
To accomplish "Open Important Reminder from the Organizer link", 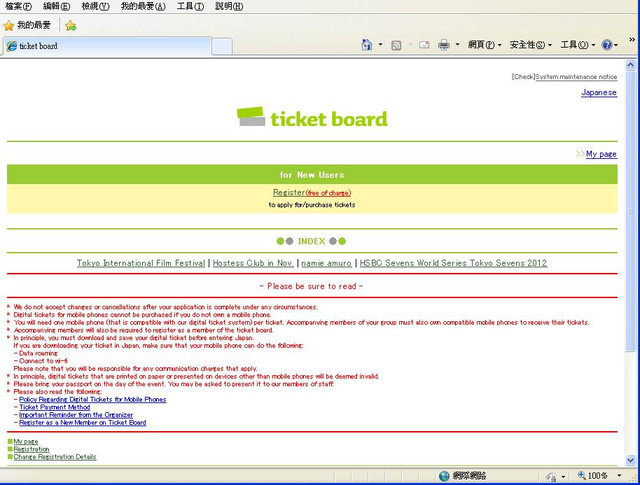I will click(76, 415).
